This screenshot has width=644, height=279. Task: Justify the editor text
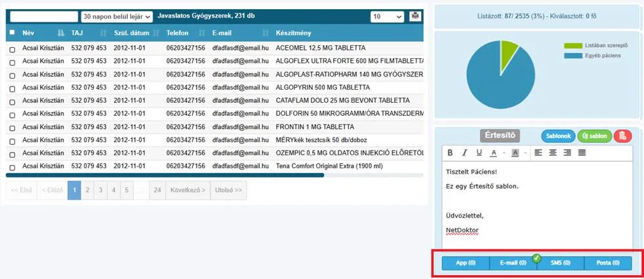(x=582, y=153)
